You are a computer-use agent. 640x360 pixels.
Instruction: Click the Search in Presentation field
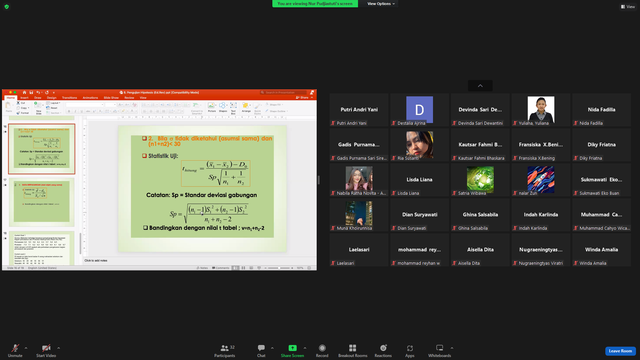pos(283,93)
